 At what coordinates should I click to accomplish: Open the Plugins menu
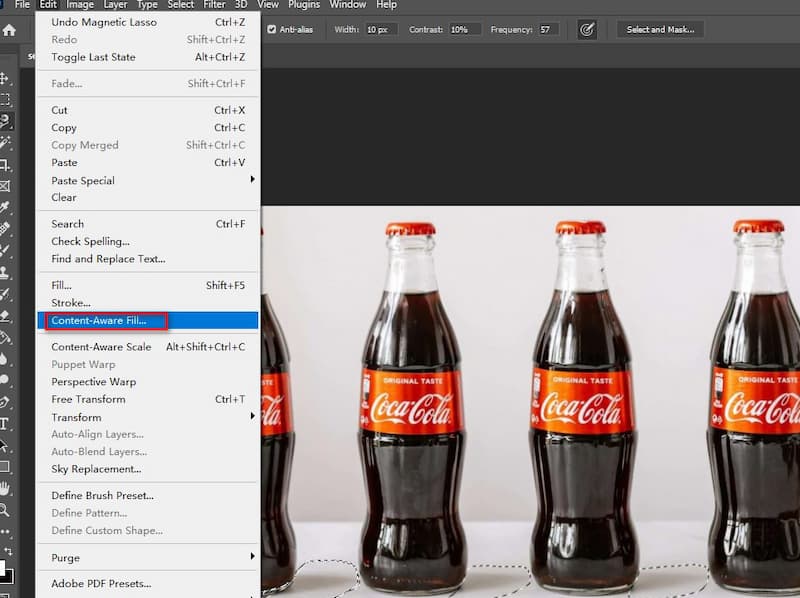(x=304, y=5)
